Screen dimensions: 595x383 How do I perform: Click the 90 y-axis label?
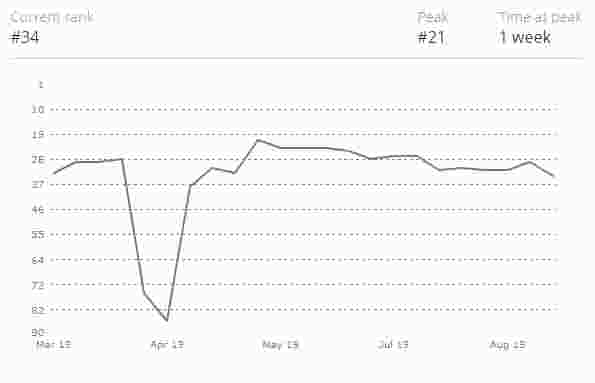(38, 333)
